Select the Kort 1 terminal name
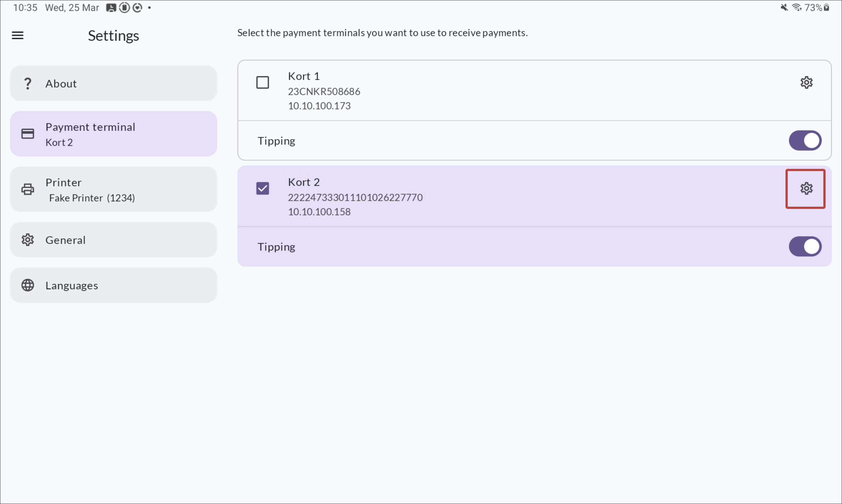 pos(303,76)
